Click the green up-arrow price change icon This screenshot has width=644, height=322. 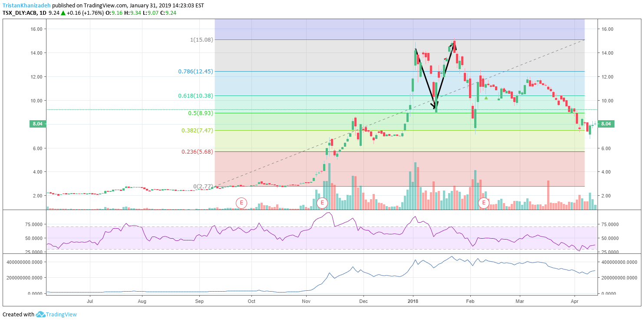(63, 13)
